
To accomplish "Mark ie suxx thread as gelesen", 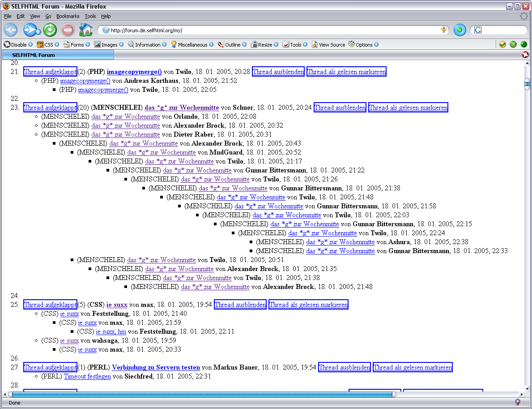I will 308,305.
